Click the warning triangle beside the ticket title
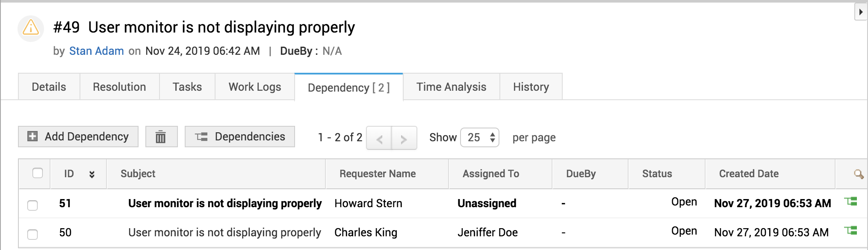868x250 pixels. (30, 28)
